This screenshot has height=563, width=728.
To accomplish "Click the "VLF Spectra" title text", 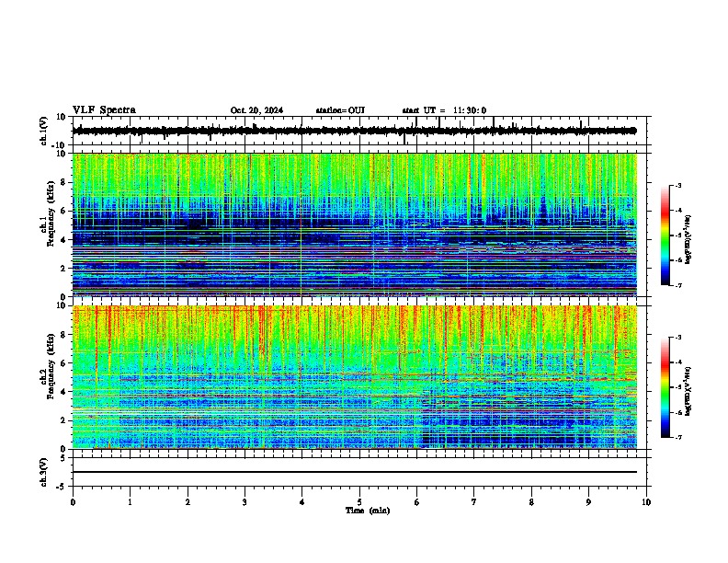I will click(104, 110).
